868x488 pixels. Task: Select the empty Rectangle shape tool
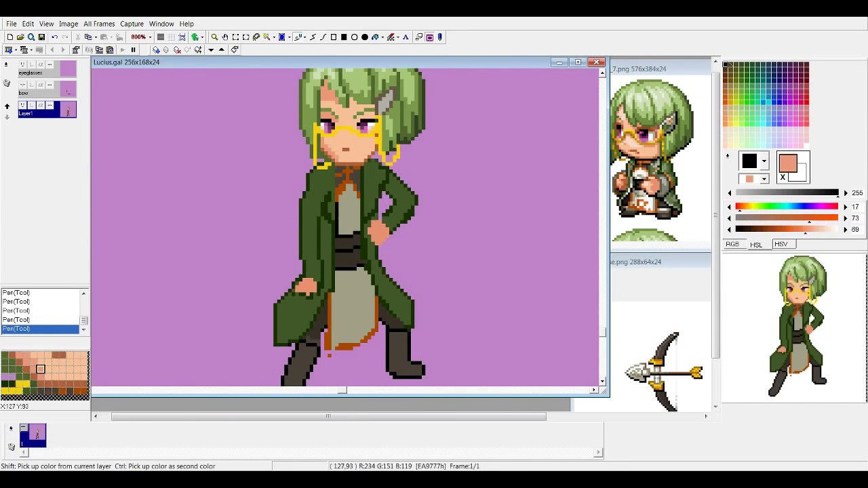coord(334,37)
